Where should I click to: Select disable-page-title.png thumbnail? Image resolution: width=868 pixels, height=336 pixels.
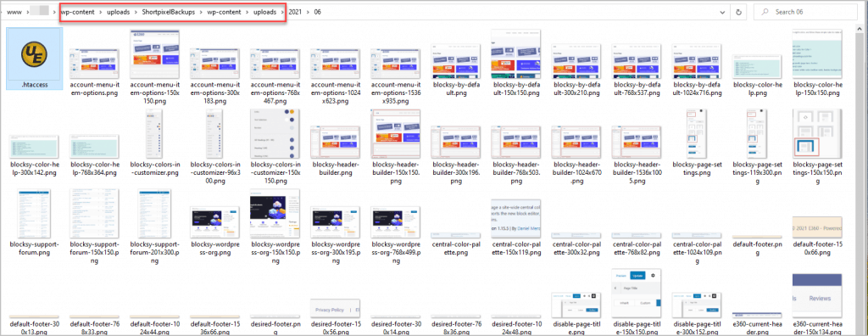click(576, 305)
